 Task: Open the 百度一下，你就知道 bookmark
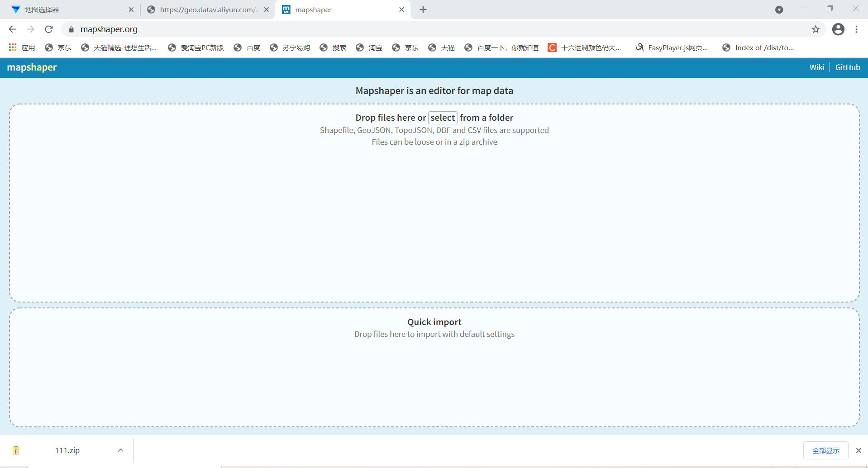tap(501, 47)
